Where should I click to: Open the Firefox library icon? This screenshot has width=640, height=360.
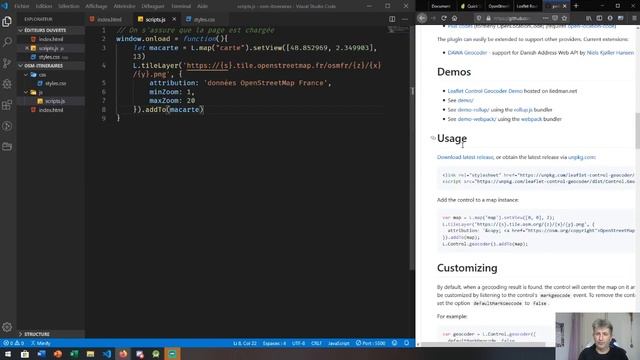(589, 18)
